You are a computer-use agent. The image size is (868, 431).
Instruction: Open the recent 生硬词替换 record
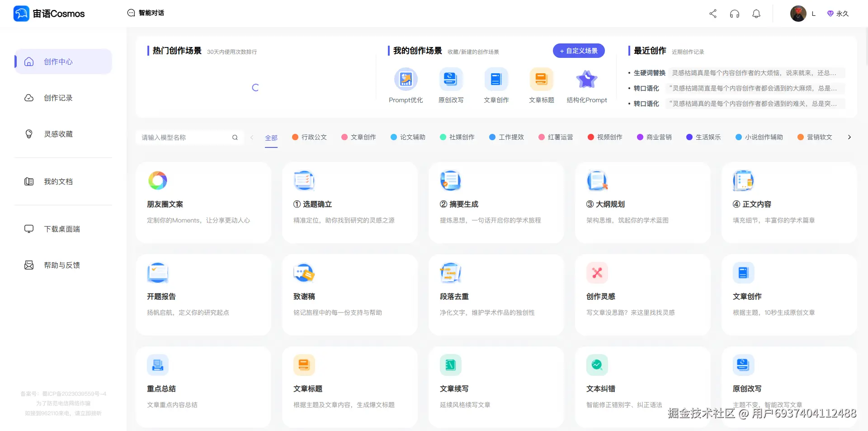737,73
